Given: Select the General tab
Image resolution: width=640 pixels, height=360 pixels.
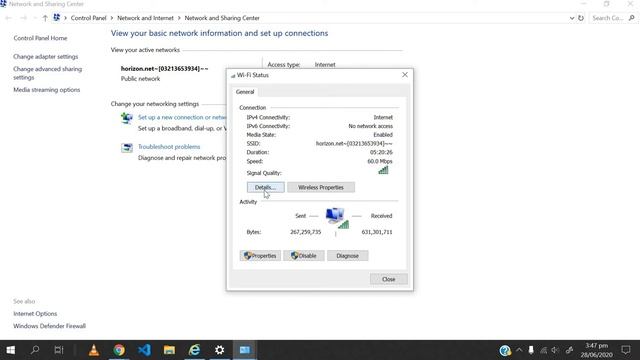Looking at the screenshot, I should click(245, 92).
